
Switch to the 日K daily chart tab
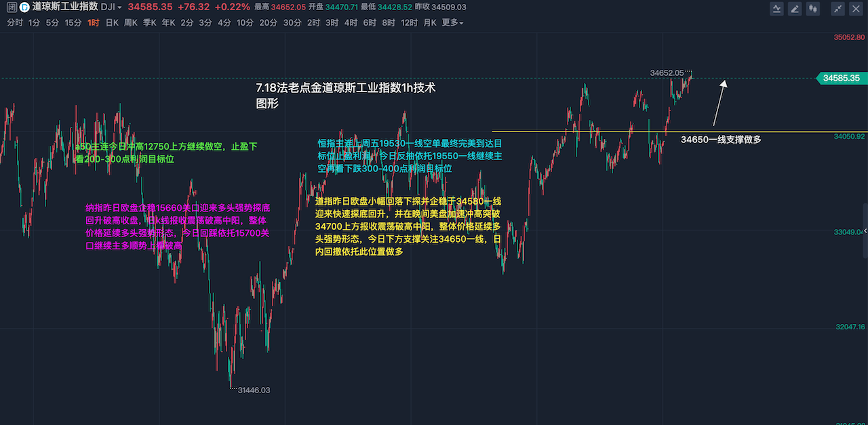pos(111,22)
